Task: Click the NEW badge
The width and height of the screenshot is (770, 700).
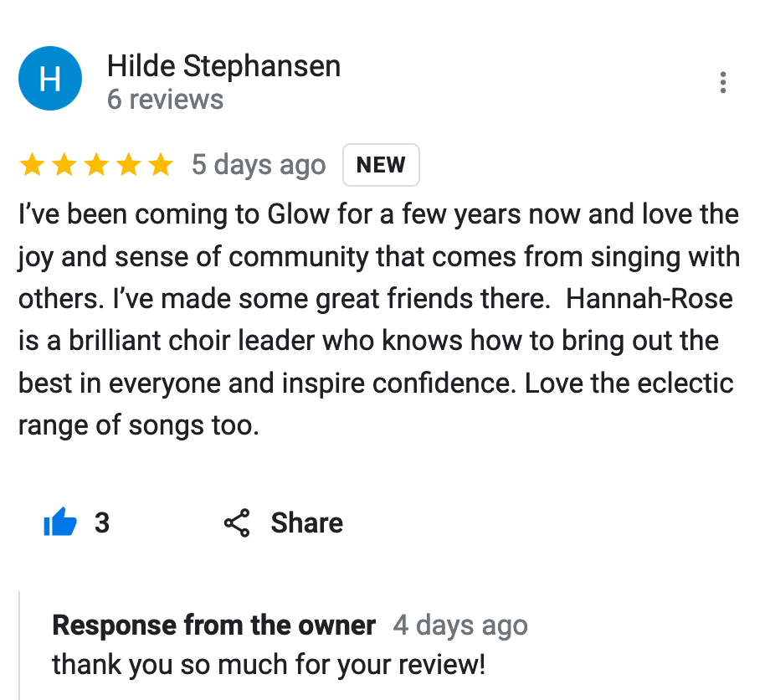Action: point(381,165)
